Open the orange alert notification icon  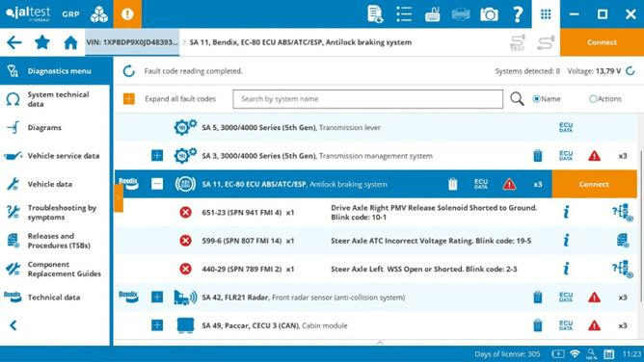[x=127, y=13]
